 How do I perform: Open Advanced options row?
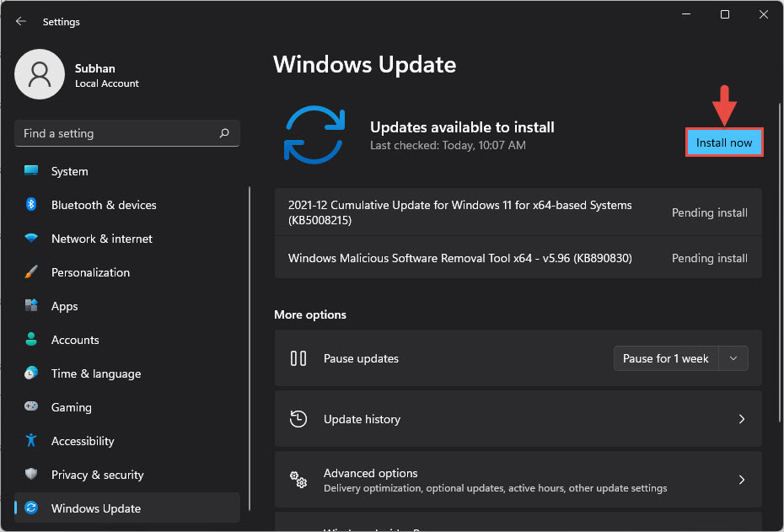[518, 480]
